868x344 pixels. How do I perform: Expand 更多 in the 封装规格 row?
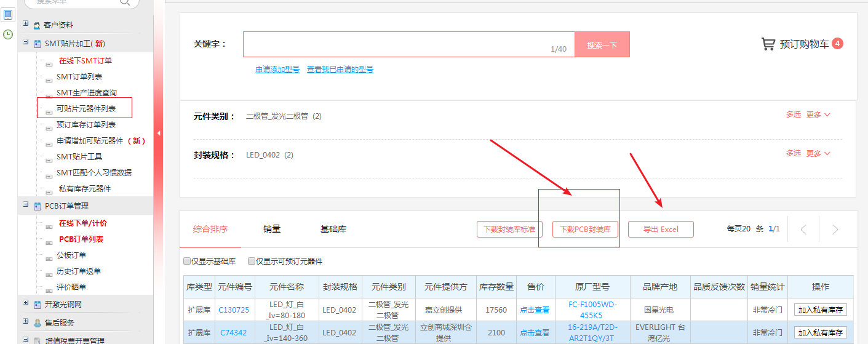point(818,153)
